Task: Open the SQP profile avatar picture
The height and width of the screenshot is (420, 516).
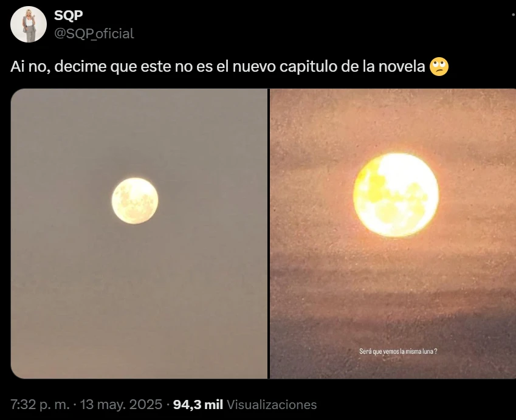Action: [x=29, y=24]
